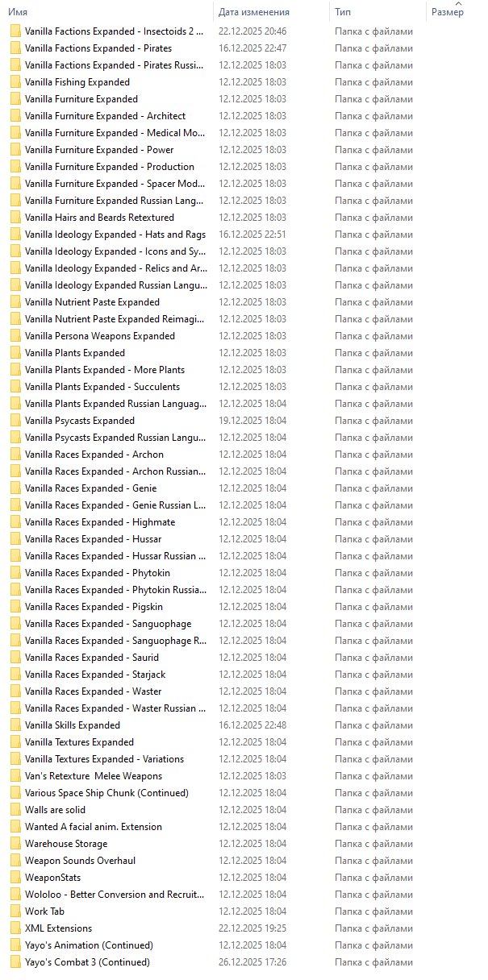Click the Work Tab folder icon

pos(15,911)
